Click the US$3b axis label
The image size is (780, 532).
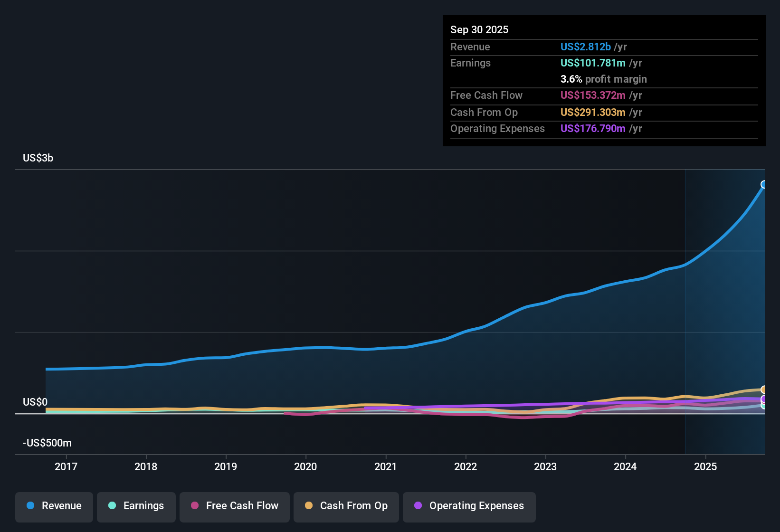click(38, 158)
